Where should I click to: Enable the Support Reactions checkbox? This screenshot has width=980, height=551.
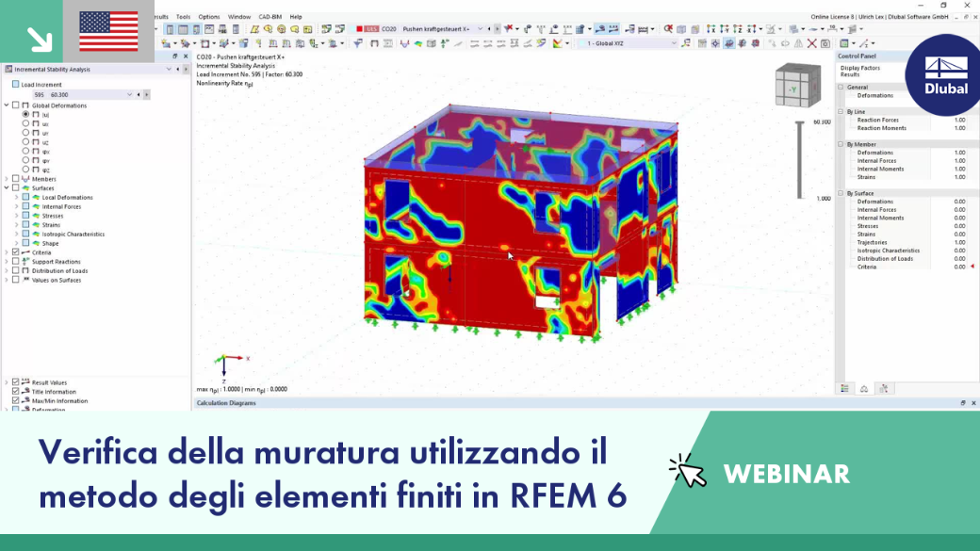[x=16, y=261]
